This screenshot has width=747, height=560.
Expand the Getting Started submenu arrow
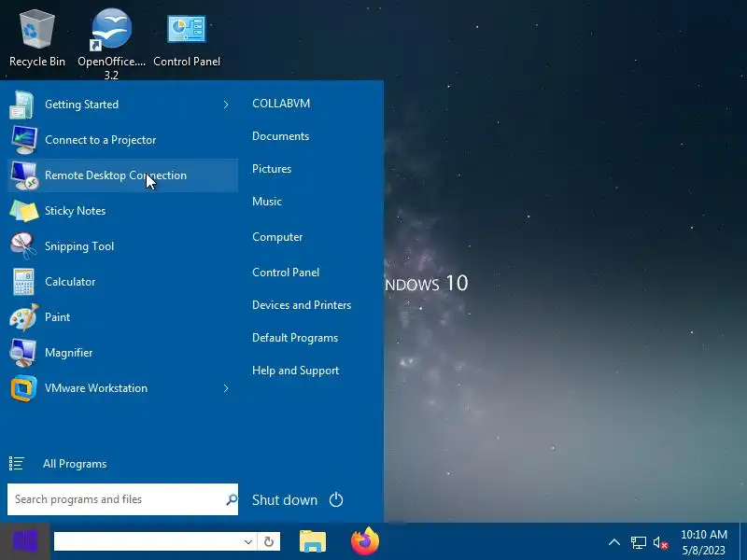226,105
